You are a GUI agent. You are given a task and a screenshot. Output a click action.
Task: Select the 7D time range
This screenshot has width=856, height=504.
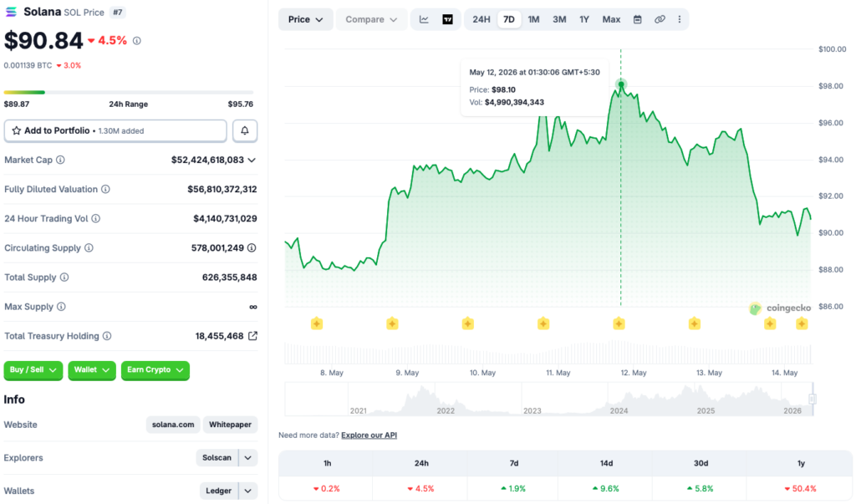tap(509, 19)
